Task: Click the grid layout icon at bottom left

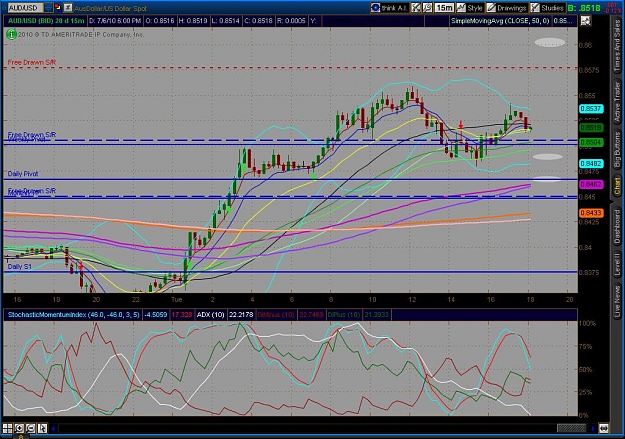Action: click(8, 429)
